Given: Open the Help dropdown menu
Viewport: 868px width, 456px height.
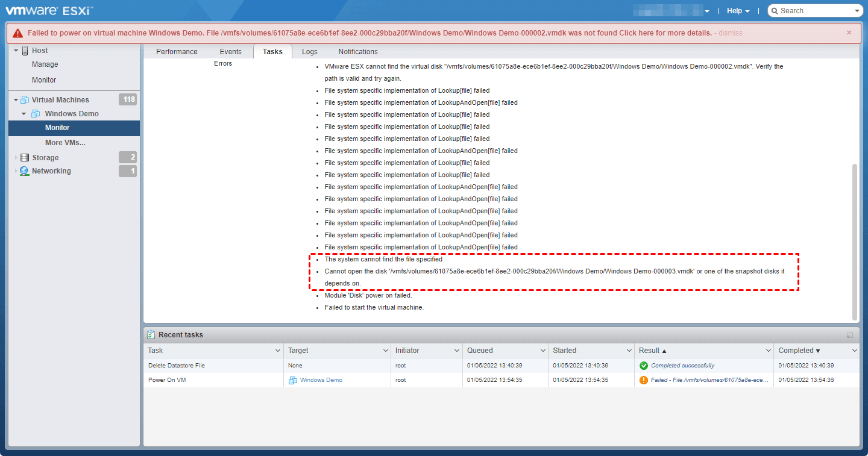Looking at the screenshot, I should (738, 11).
